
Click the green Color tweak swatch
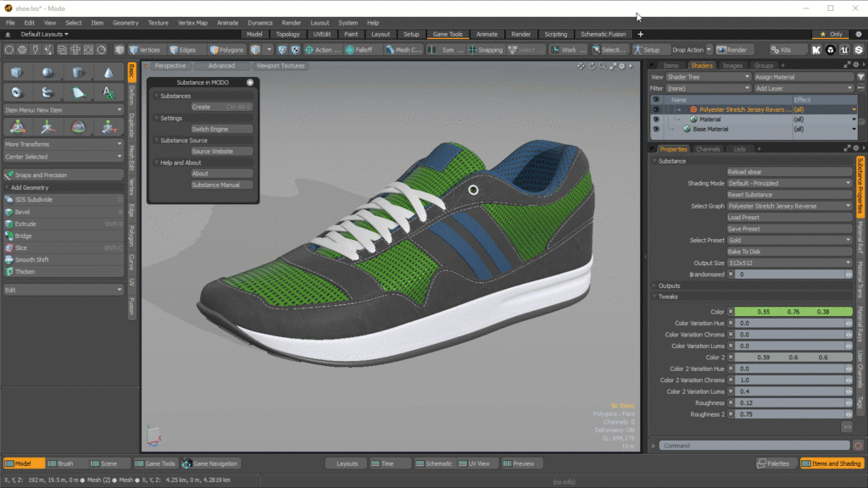[793, 312]
